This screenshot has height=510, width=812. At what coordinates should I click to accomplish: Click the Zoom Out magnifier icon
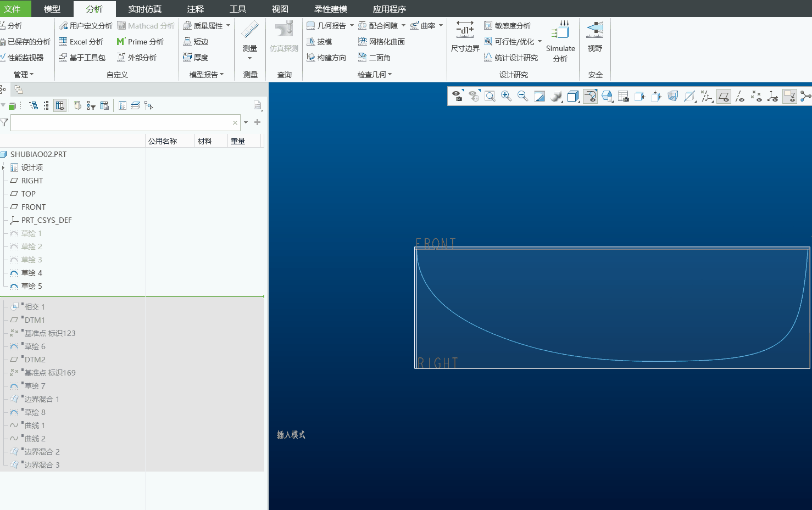coord(522,97)
